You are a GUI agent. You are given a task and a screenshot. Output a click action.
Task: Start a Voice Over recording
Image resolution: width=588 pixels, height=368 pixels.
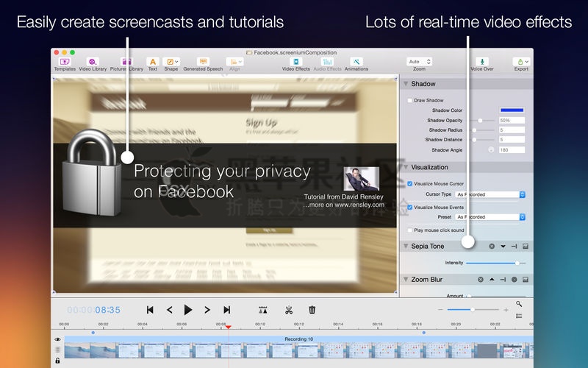click(x=482, y=62)
